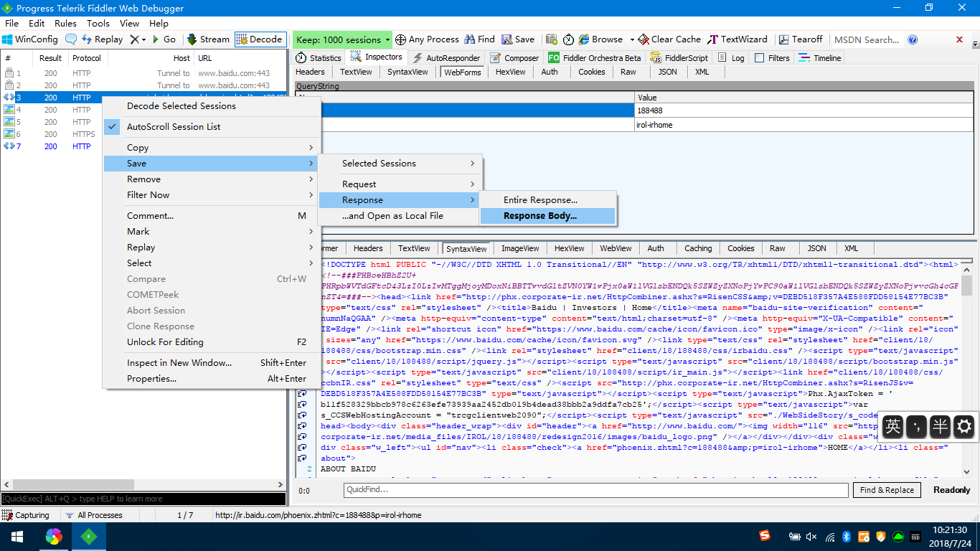Screen dimensions: 980x551
Task: Expand the Remove submenu
Action: [212, 179]
